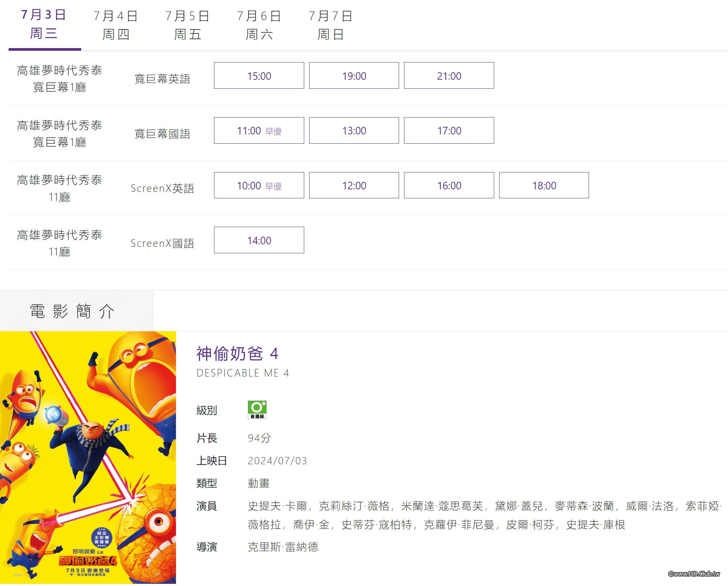This screenshot has width=728, height=586.
Task: Click the release date 2024/07/03
Action: tap(277, 461)
